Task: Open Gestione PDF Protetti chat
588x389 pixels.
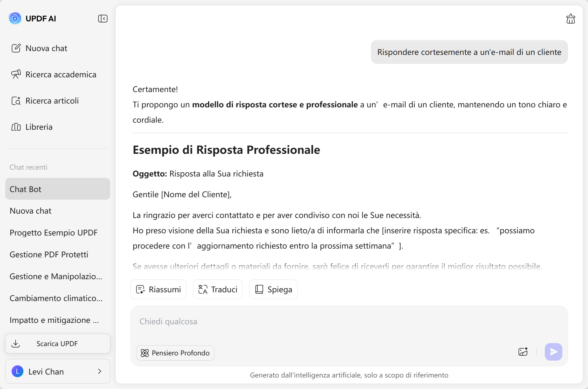Action: (x=49, y=255)
